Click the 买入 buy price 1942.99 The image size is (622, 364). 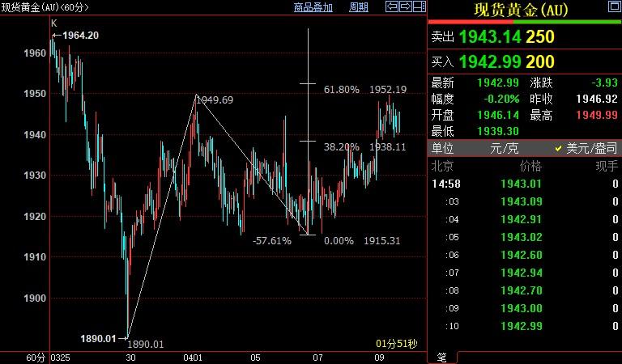[x=491, y=61]
